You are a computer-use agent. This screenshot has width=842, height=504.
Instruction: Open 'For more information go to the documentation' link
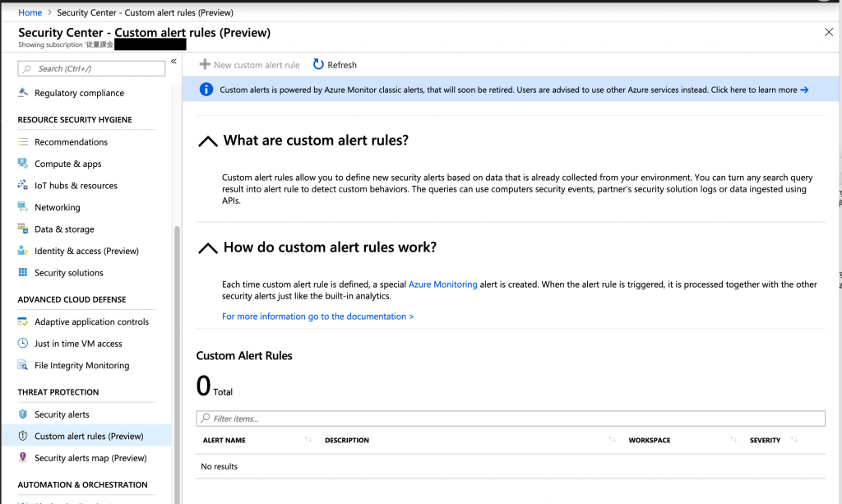pos(318,317)
